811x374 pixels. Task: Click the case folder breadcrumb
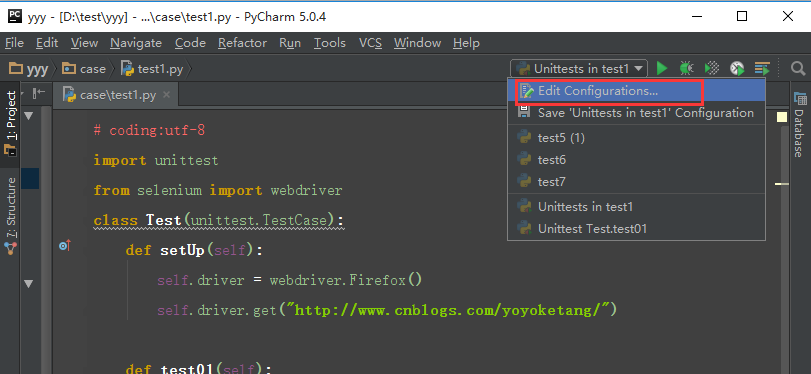click(84, 69)
